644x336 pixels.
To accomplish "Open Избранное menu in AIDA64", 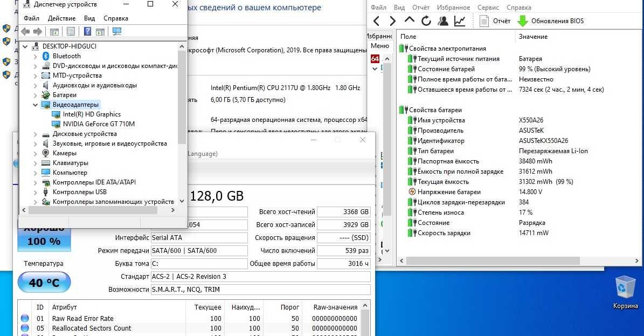I will pyautogui.click(x=454, y=8).
